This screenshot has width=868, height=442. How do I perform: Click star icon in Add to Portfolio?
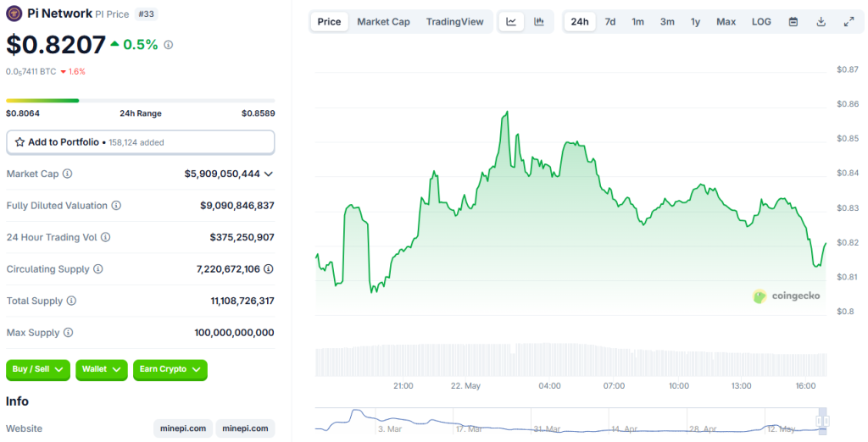pyautogui.click(x=20, y=142)
